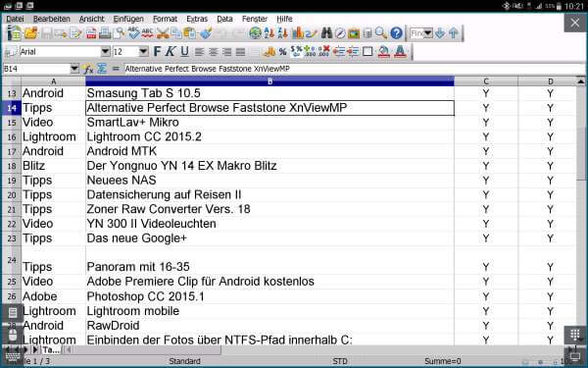Image resolution: width=588 pixels, height=368 pixels.
Task: Toggle italic with the K button
Action: tap(171, 52)
